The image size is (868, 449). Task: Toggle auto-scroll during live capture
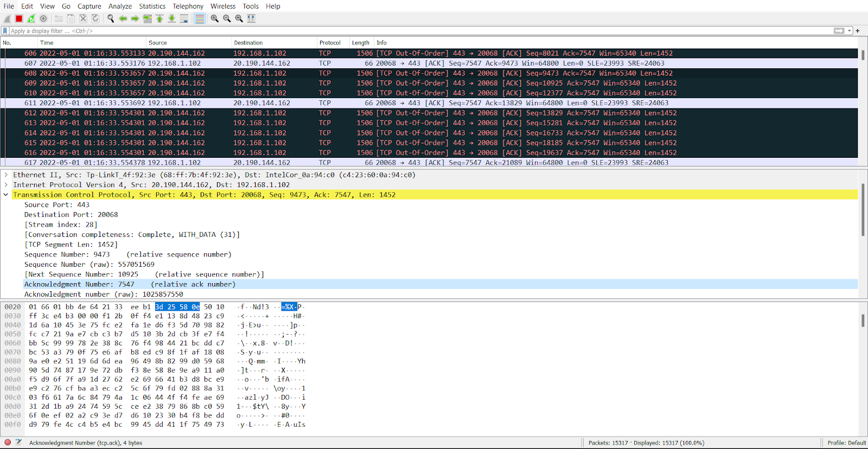coord(184,18)
